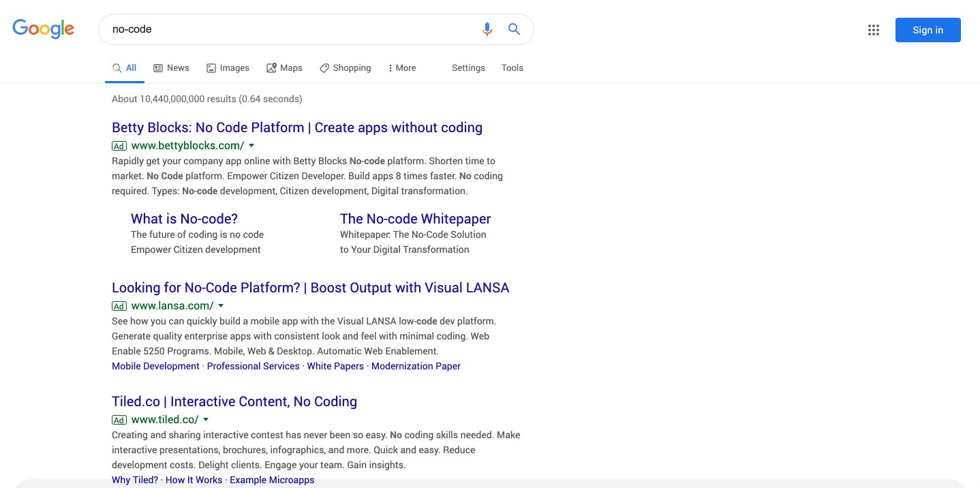Screen dimensions: 980x488
Task: Open Tiled.co Interactive Content result
Action: pos(234,401)
